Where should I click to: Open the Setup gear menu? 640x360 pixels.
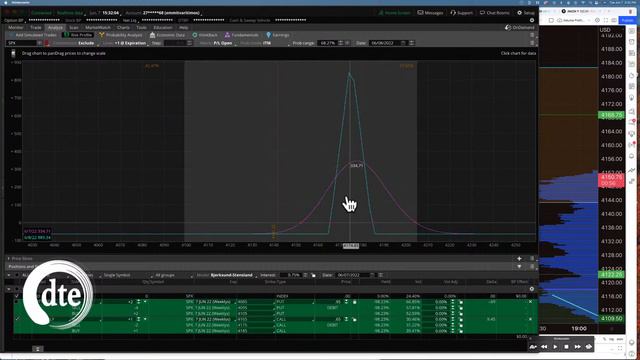tap(526, 13)
